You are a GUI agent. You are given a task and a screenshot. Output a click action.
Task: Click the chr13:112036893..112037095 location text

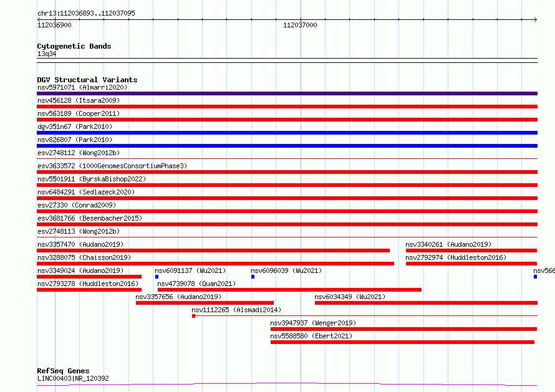(86, 13)
